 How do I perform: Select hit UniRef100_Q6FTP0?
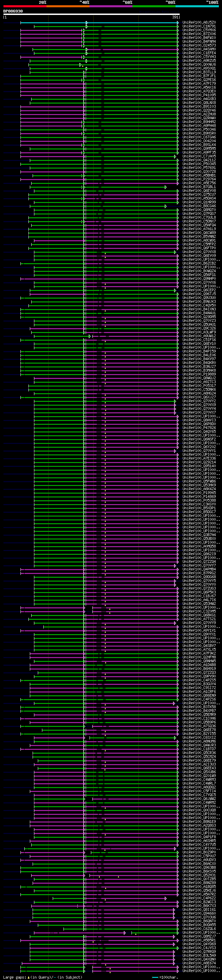[x=199, y=248]
